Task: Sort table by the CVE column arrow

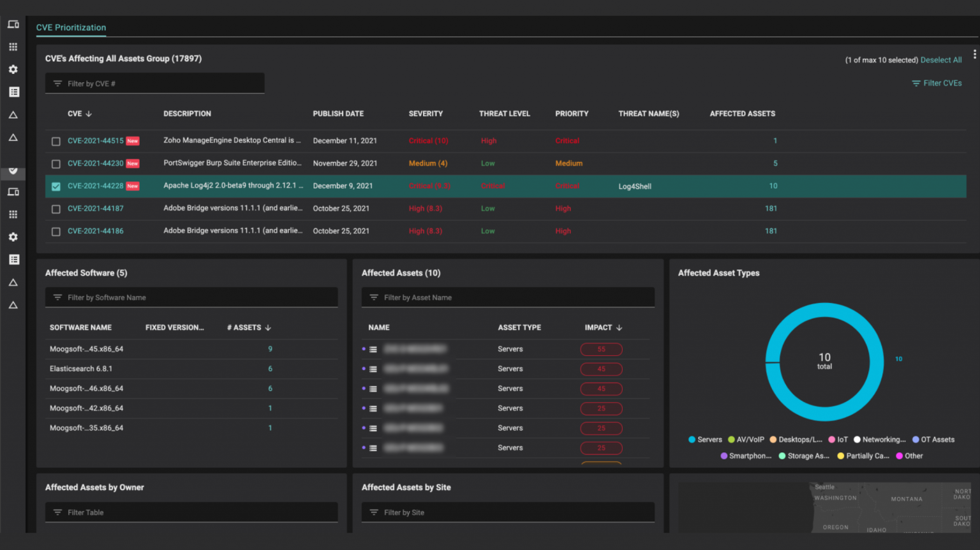Action: coord(89,114)
